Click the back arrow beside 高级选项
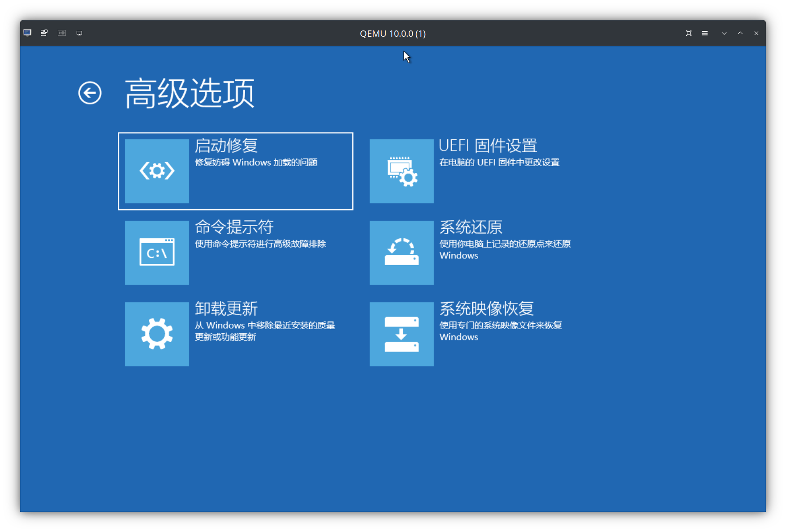Image resolution: width=786 pixels, height=532 pixels. [90, 93]
